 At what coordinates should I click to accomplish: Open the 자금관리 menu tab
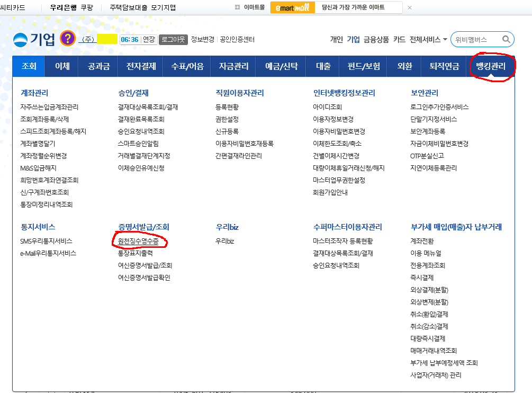[x=233, y=66]
